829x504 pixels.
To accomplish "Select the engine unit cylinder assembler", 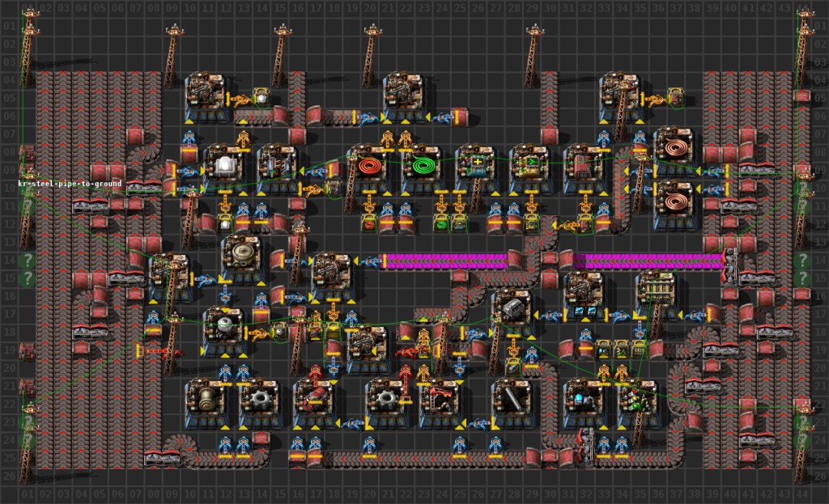I will pyautogui.click(x=207, y=403).
